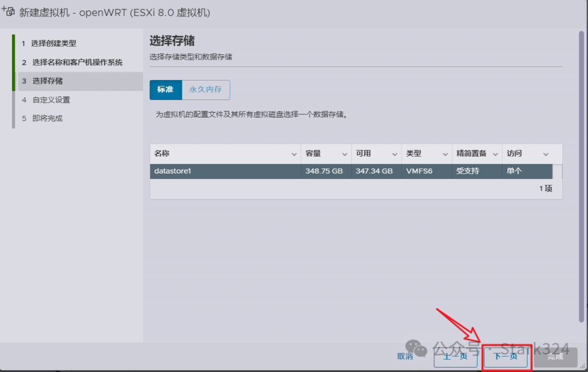
Task: Select the 标准 storage type tab
Action: tap(166, 90)
